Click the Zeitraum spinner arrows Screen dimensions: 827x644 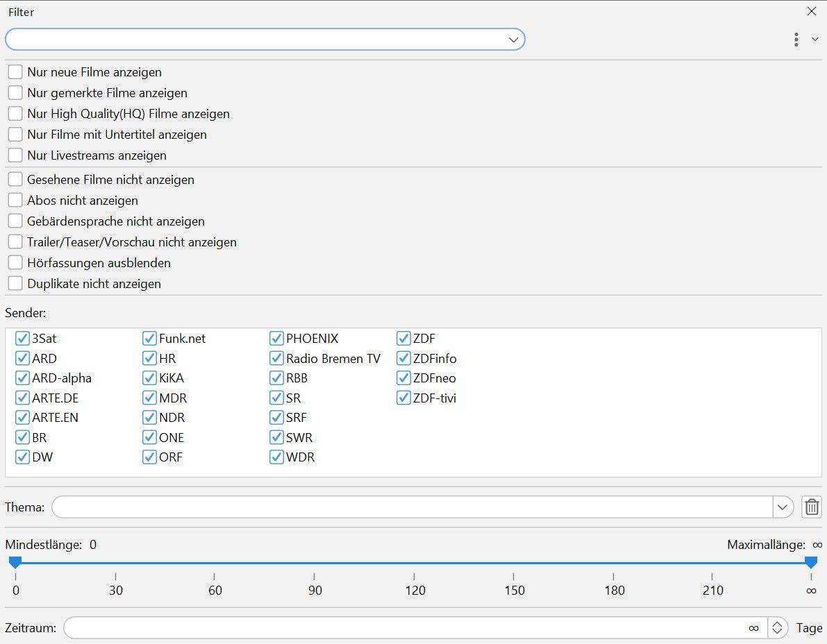(x=777, y=627)
